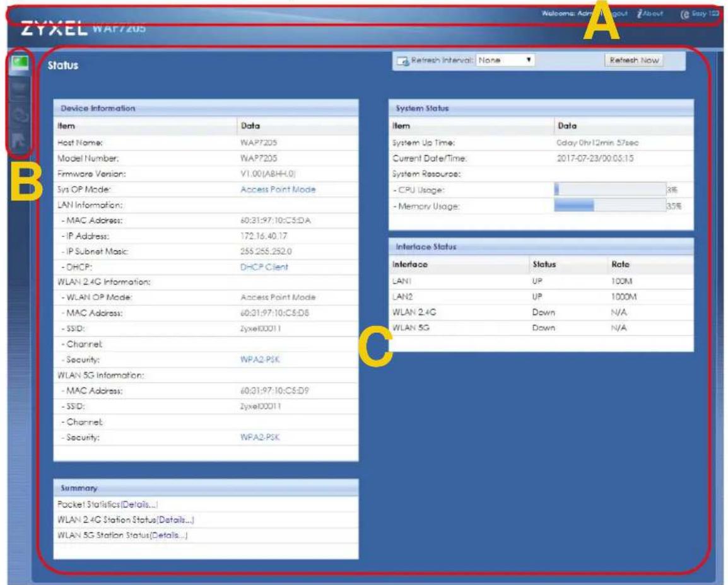Screen dimensions: 728x585
Task: Click the Refresh Now button
Action: (634, 61)
